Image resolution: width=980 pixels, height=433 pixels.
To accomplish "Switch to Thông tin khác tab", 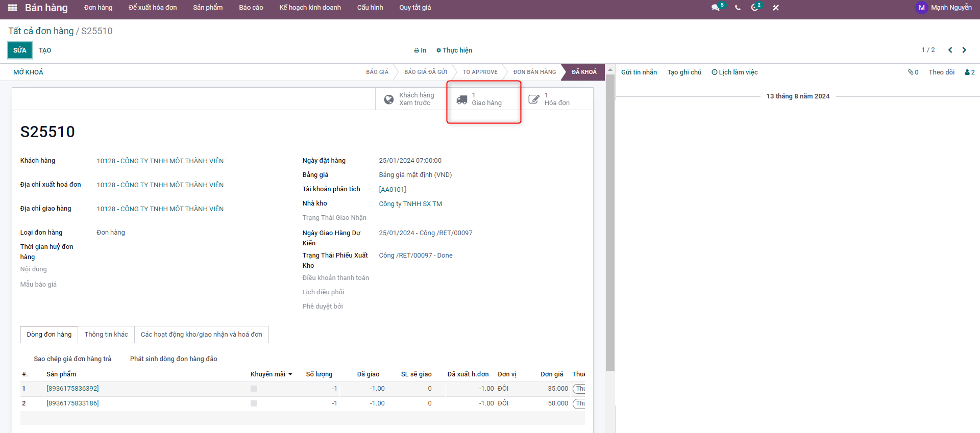I will coord(106,335).
